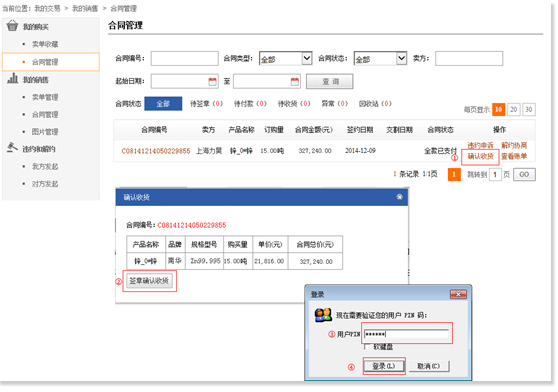558x392 pixels.
Task: Open contract C08141214050229855 link in the table
Action: click(x=156, y=151)
